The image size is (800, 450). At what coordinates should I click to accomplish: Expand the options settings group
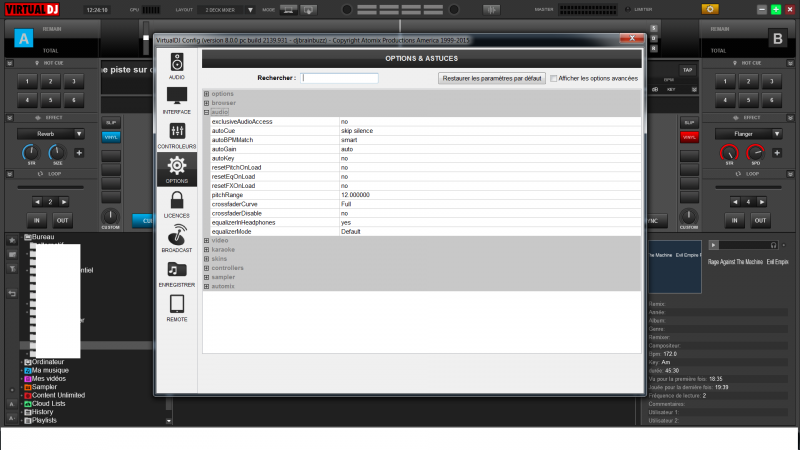tap(207, 94)
